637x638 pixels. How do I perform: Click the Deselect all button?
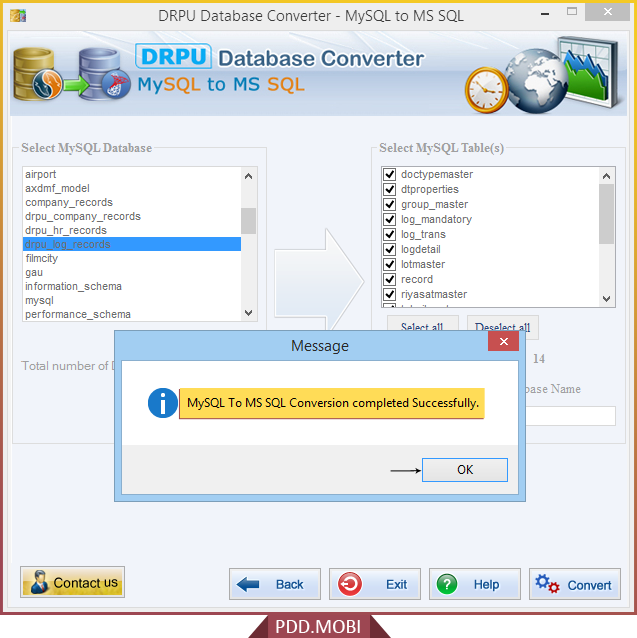click(503, 324)
